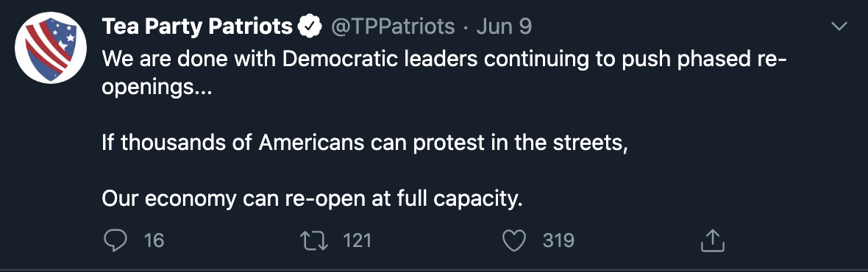Screen dimensions: 868x272
Task: Retweet this post using the retweet icon
Action: (314, 240)
